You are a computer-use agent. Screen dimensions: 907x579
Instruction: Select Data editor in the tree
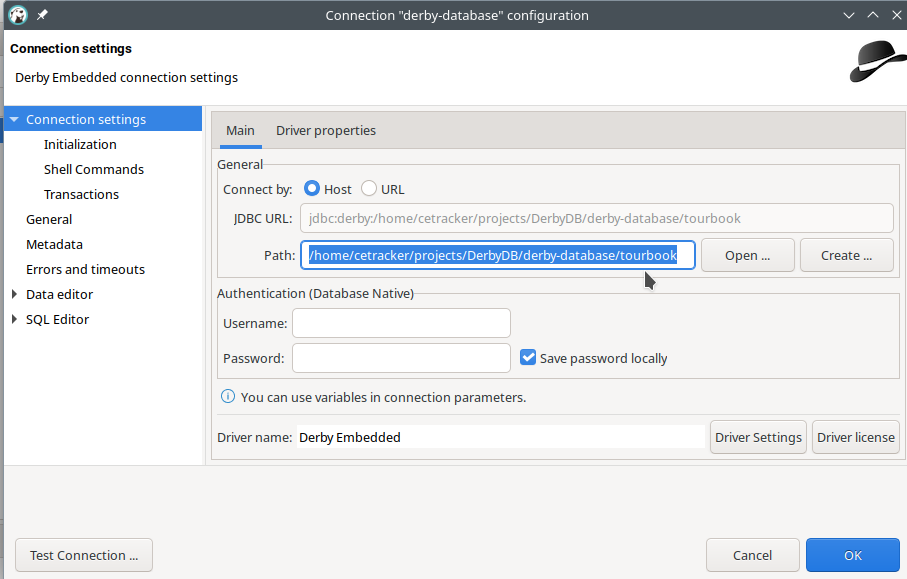(59, 294)
